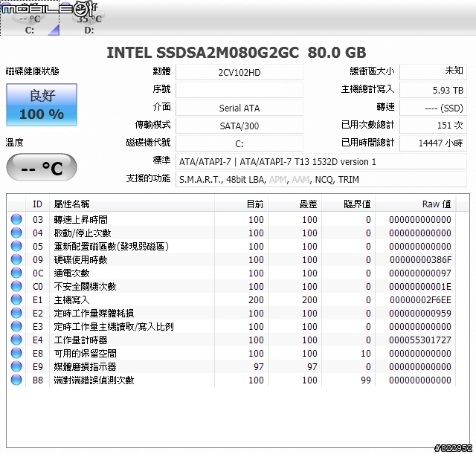Click the status icon for 媒體磨損指示器
This screenshot has height=454, width=476.
pos(16,367)
